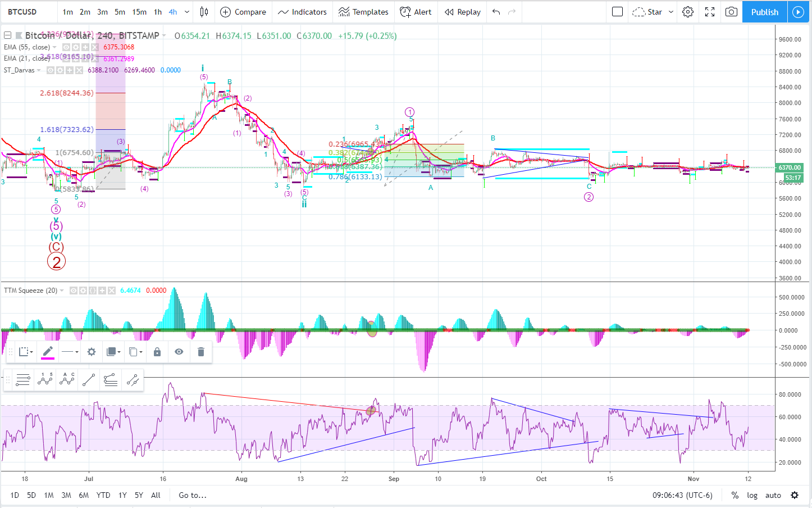Select trend-based Fib extension tool

(111, 380)
